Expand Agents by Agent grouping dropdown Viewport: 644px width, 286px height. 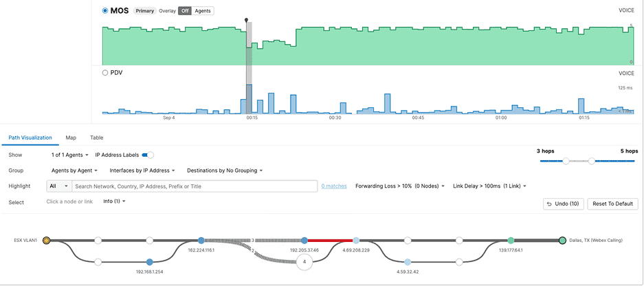click(74, 170)
